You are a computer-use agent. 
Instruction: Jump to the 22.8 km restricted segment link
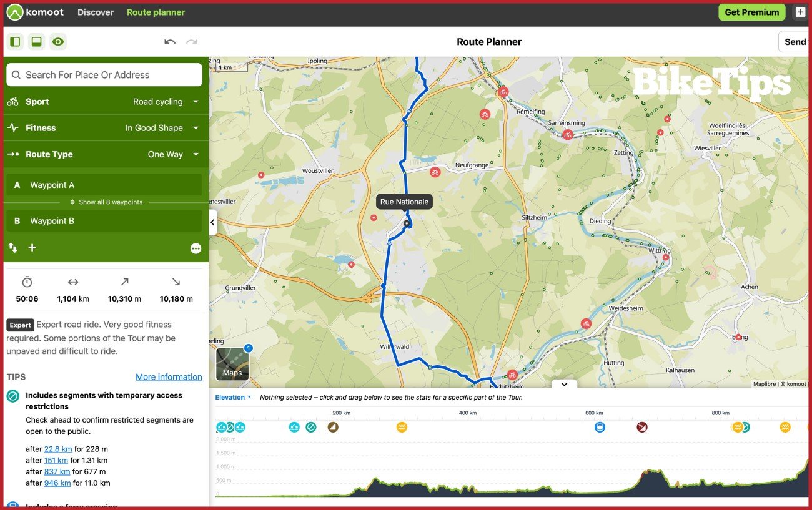click(x=58, y=449)
